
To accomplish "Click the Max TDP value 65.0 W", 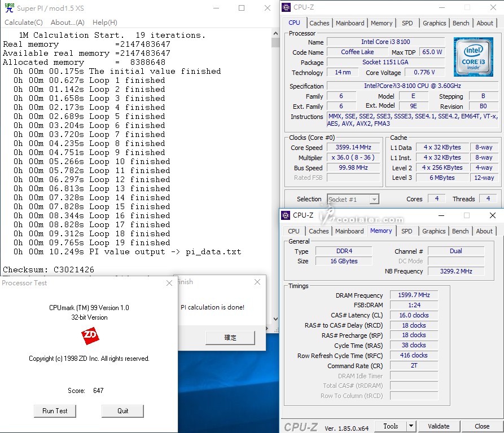I will pos(432,52).
